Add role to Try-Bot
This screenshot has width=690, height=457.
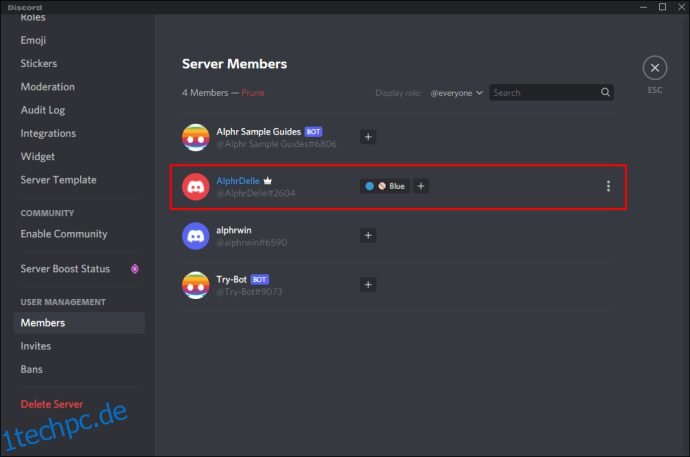point(368,285)
